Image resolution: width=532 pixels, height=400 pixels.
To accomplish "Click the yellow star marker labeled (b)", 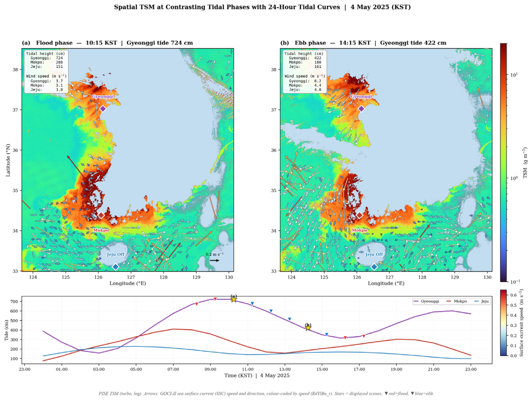I will (308, 328).
